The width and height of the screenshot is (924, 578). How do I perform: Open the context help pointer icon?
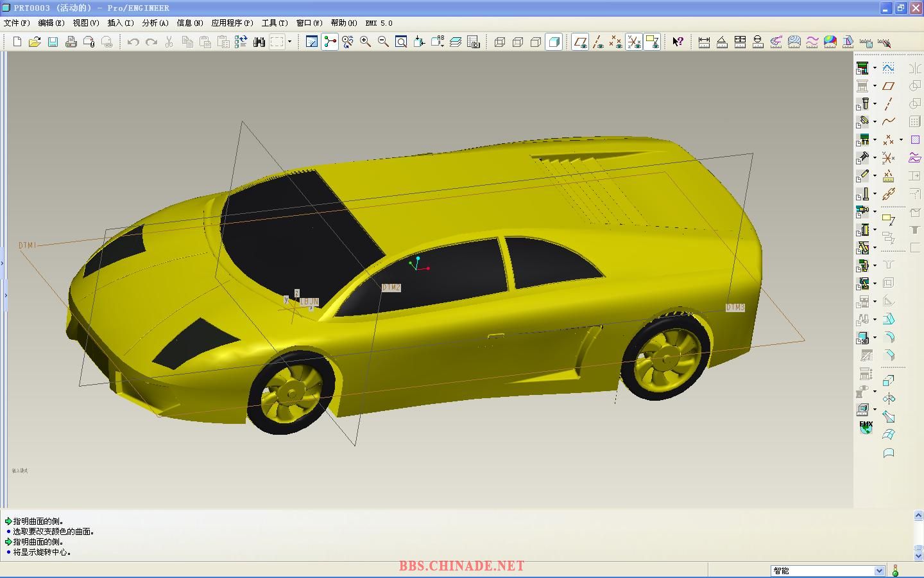click(678, 42)
